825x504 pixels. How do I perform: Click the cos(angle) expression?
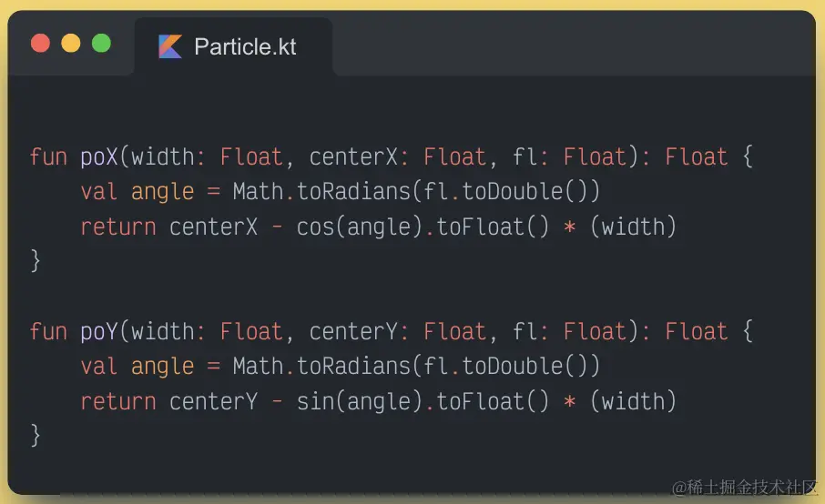click(360, 227)
